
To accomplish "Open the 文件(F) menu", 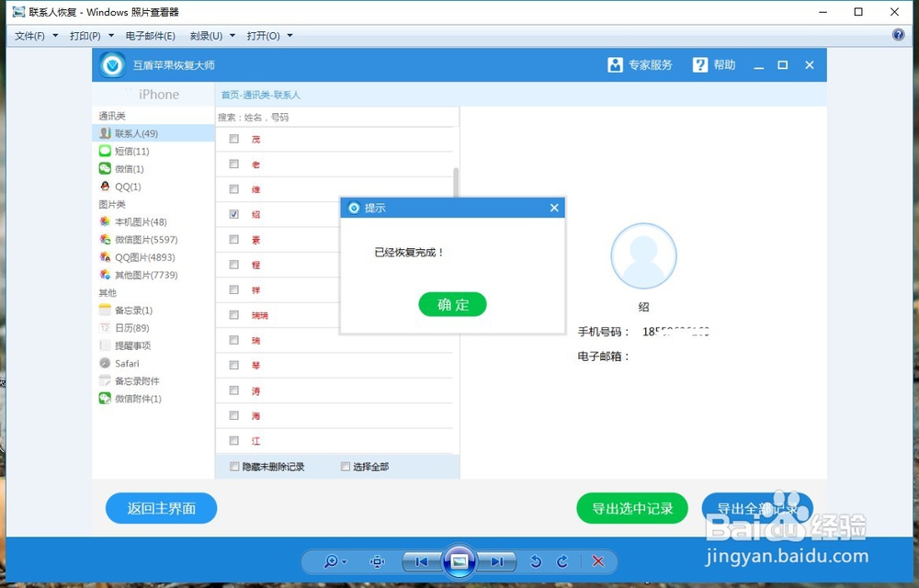I will coord(29,35).
